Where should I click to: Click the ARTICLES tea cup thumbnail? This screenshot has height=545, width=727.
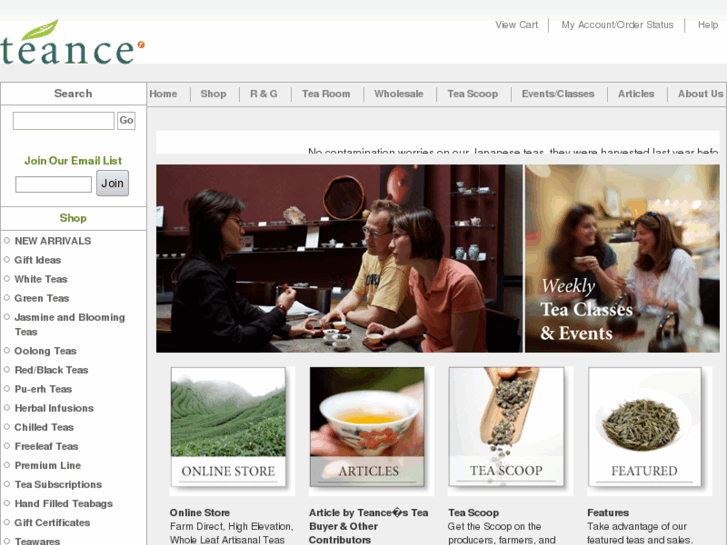(367, 427)
